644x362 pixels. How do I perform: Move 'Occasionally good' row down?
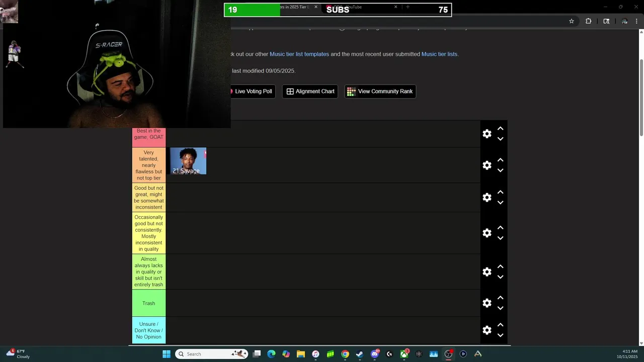(500, 238)
